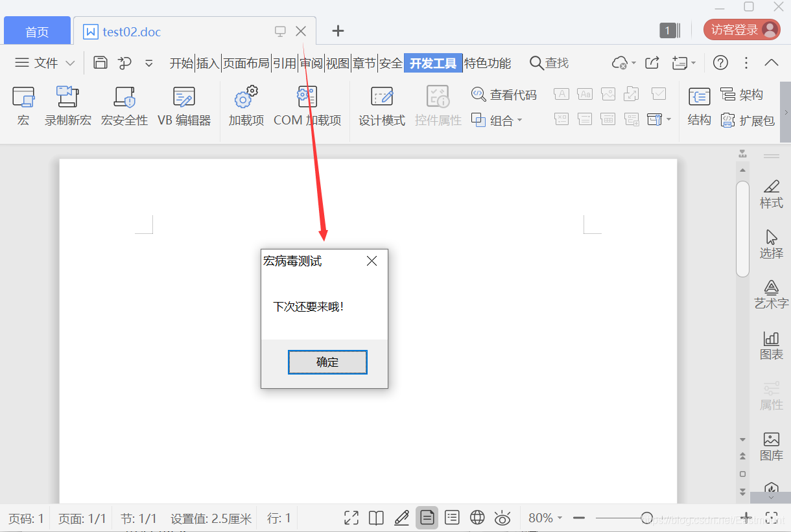
Task: Click the 查找 search button
Action: (x=549, y=63)
